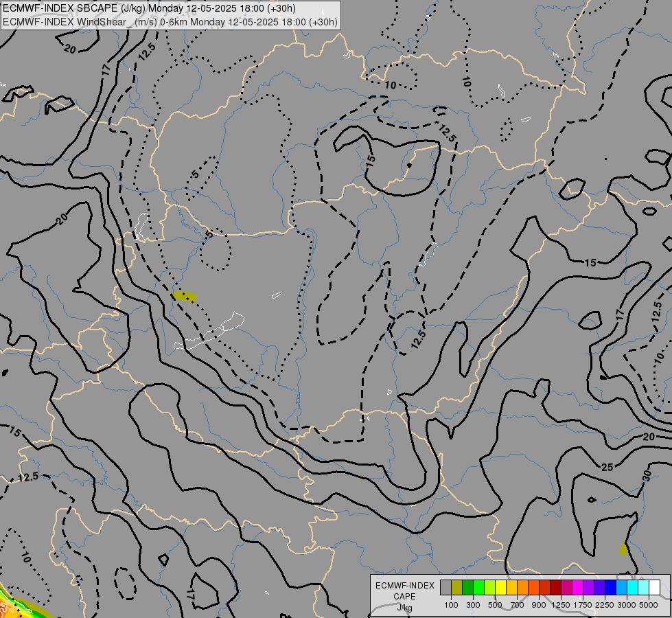Click the WindShear_ (m/s) 0-6km title line
Screen dimensions: 672x618
[x=170, y=22]
